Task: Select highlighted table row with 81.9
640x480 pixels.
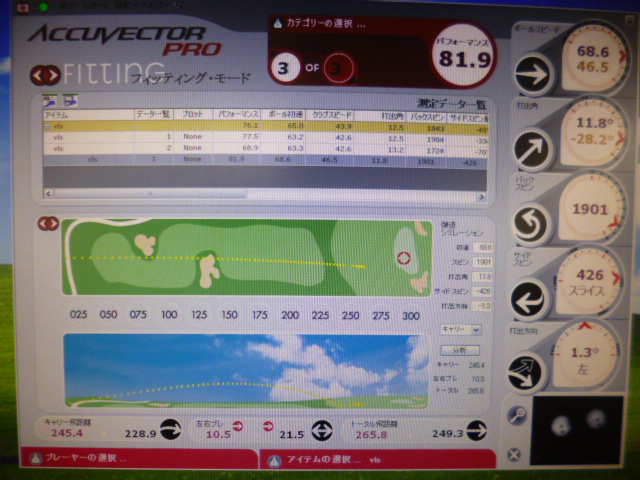Action: pos(265,160)
